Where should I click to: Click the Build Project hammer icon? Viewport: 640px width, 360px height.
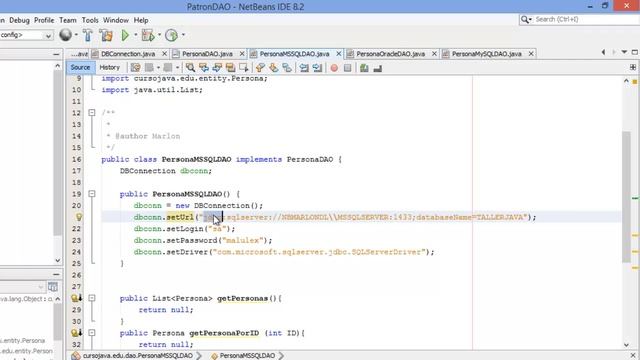[88, 36]
